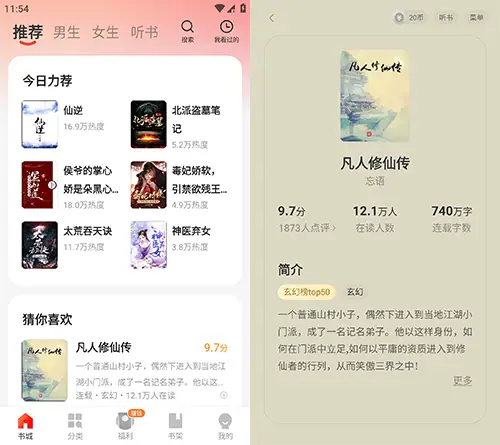Viewport: 500px width, 445px height.
Task: Open the 我的 profile icon
Action: pyautogui.click(x=225, y=421)
